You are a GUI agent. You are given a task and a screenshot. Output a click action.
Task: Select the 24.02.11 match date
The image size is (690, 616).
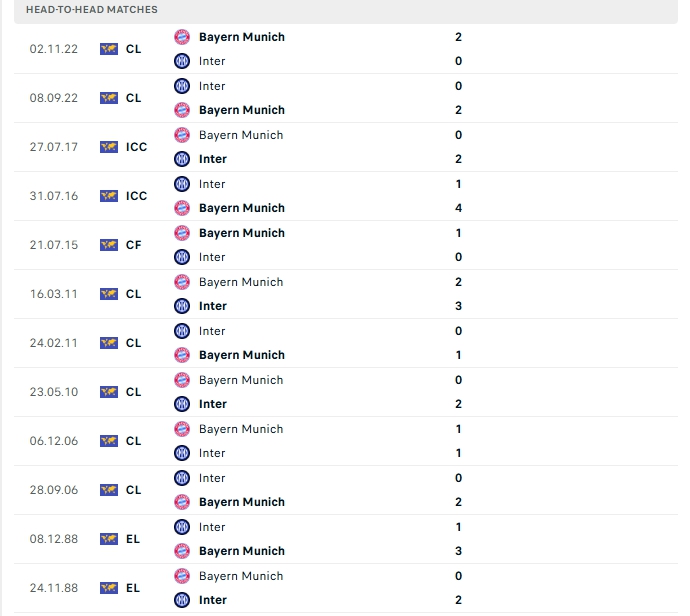click(54, 343)
